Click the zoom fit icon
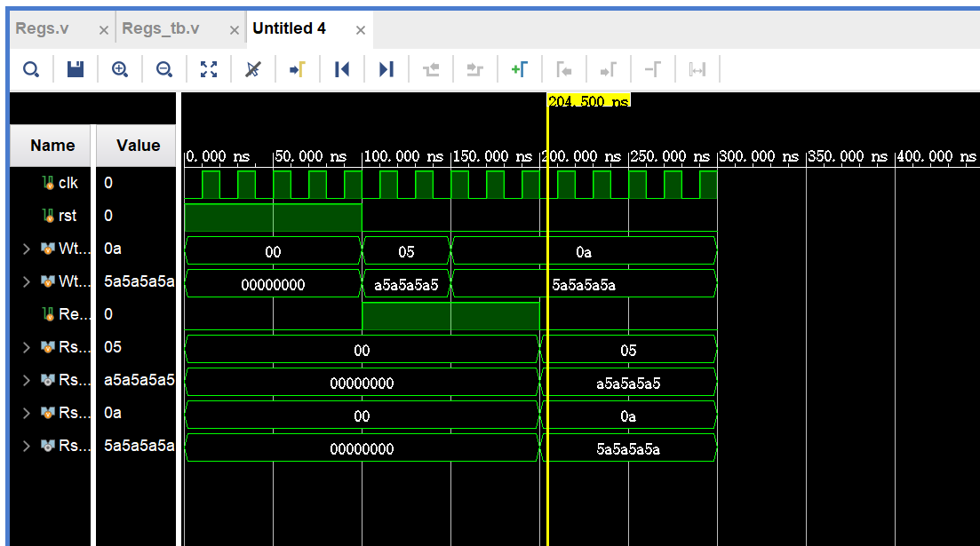Viewport: 980px width, 546px height. click(x=209, y=69)
